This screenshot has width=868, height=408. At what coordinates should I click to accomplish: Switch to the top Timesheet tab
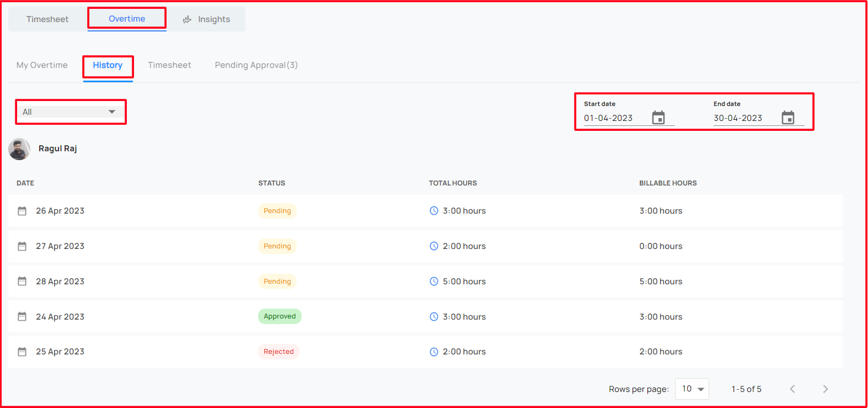[x=47, y=19]
